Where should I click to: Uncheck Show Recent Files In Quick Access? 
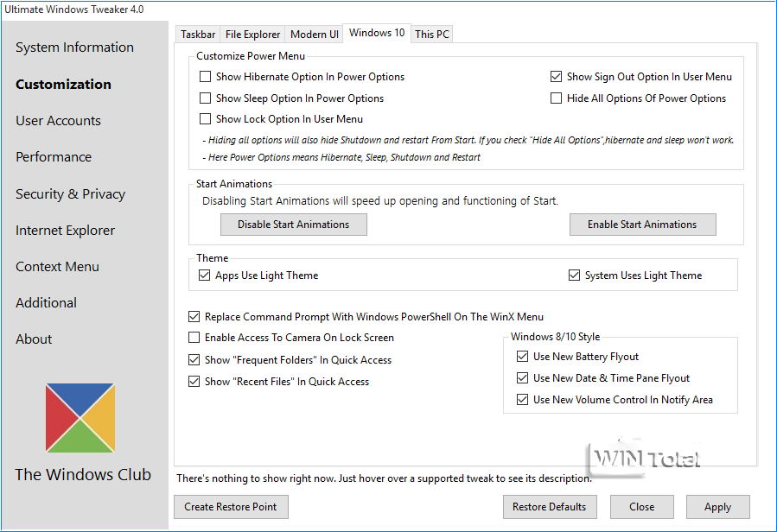(x=194, y=382)
